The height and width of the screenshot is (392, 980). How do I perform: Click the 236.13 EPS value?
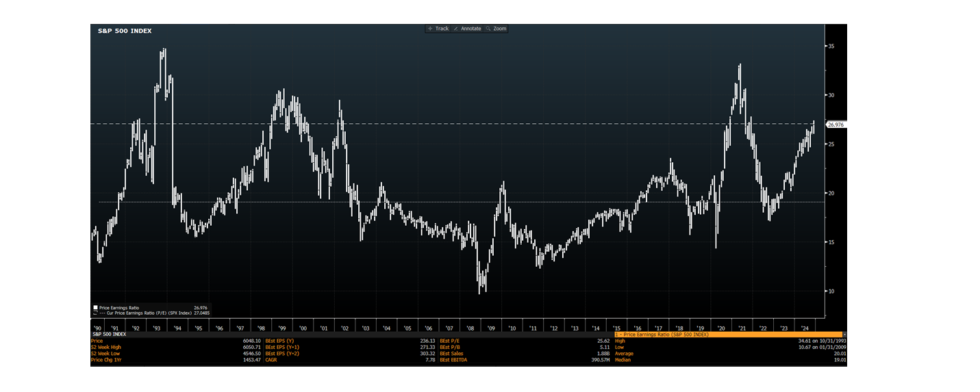[x=427, y=341]
